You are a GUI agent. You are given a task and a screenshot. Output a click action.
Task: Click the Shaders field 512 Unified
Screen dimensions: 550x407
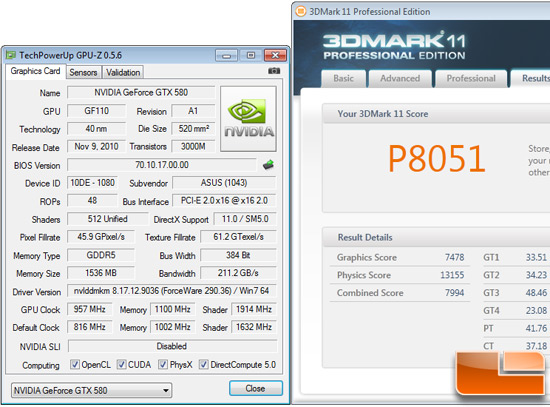pyautogui.click(x=107, y=219)
